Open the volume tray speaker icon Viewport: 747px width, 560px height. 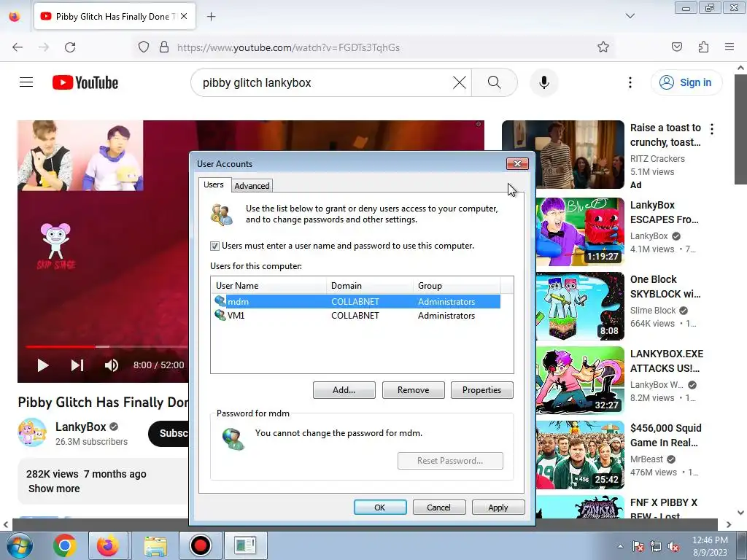[x=673, y=546]
